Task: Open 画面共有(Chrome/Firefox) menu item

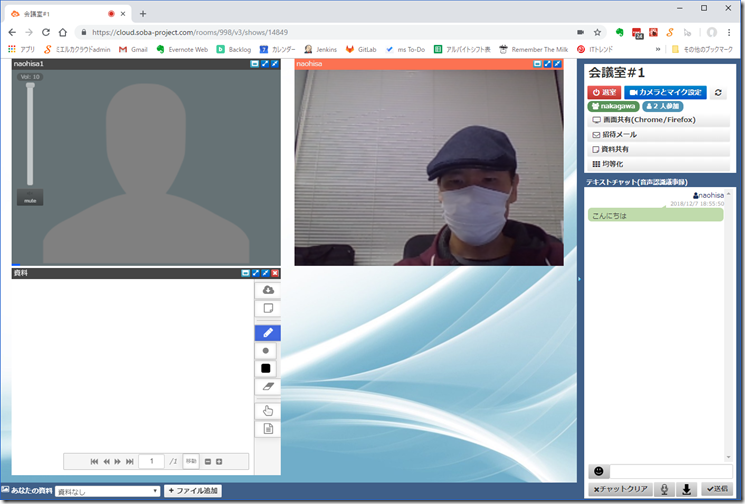Action: tap(658, 120)
